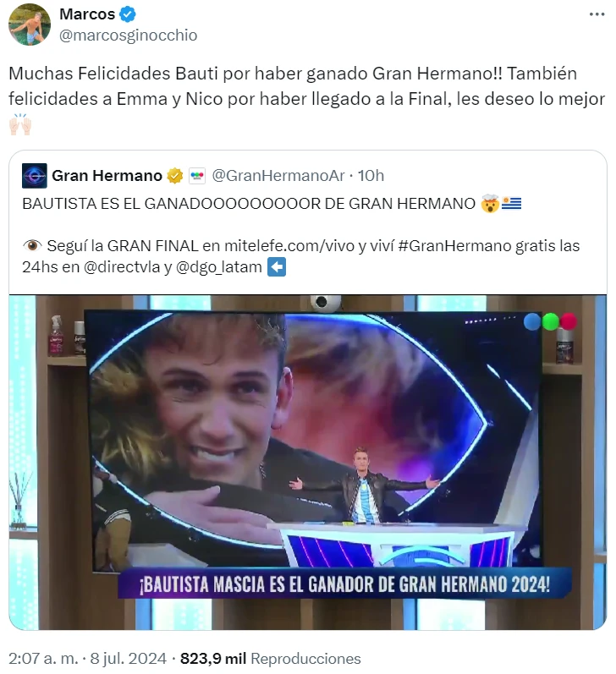Open the @GranHermanoAr handle
Image resolution: width=616 pixels, height=674 pixels.
click(278, 176)
